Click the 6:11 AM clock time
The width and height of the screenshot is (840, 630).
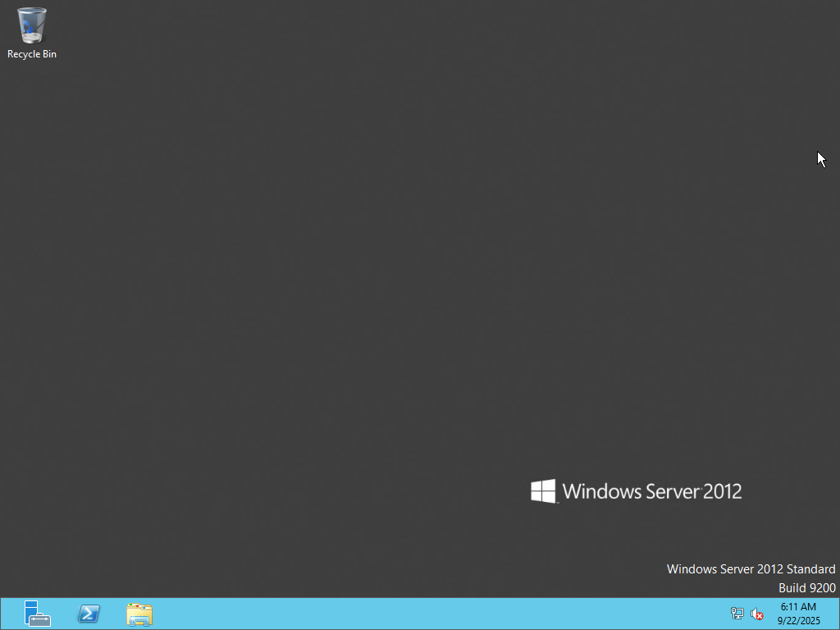798,607
